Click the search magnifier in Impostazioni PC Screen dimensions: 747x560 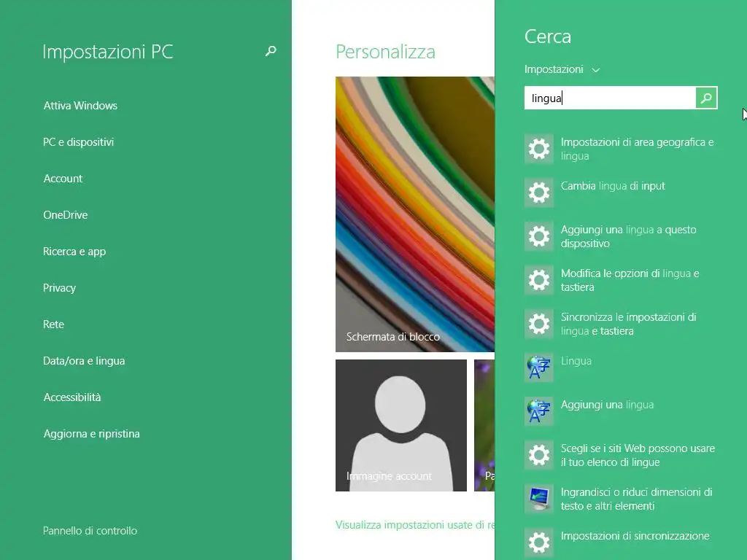pos(271,51)
